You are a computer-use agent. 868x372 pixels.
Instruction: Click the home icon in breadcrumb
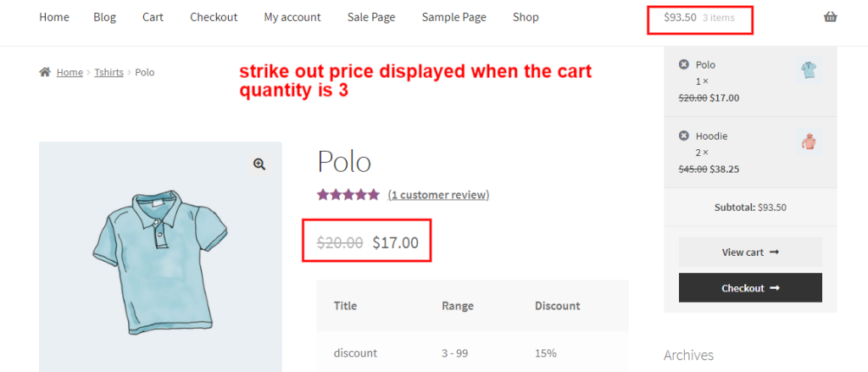(x=45, y=72)
